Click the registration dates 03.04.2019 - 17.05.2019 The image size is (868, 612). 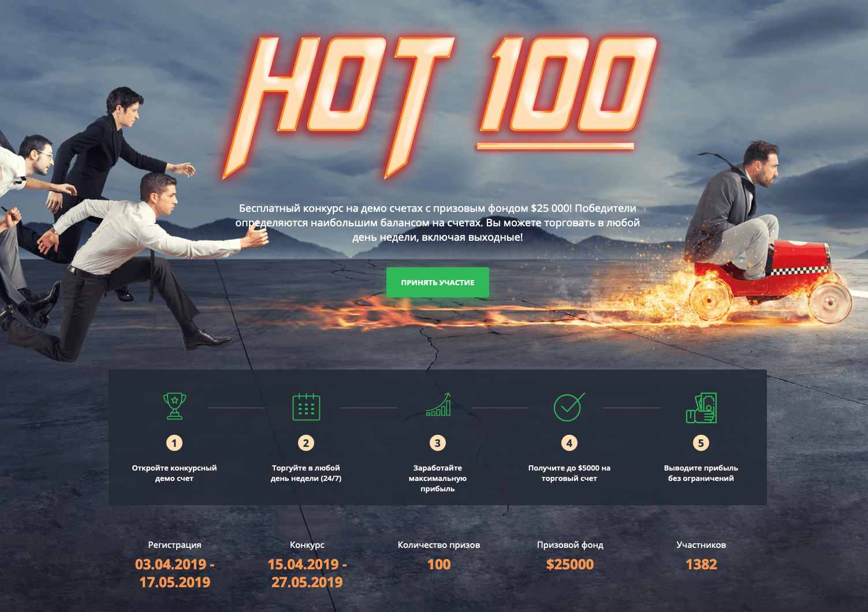(x=175, y=573)
